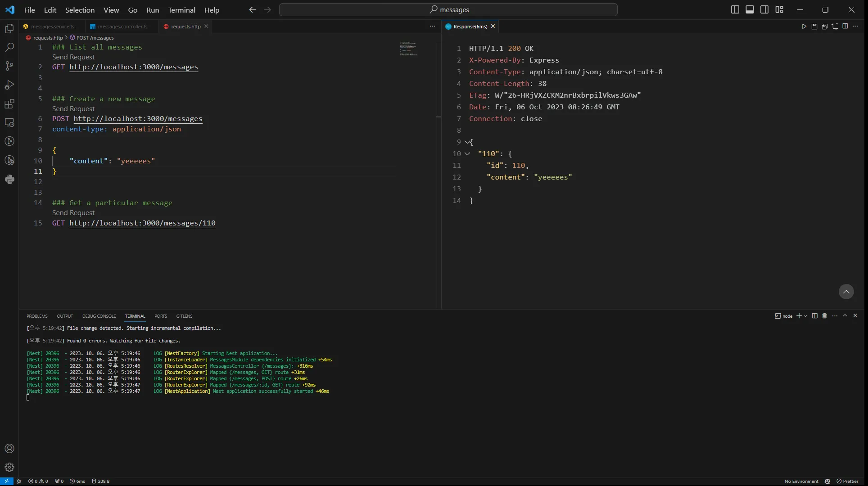868x486 pixels.
Task: Open the Source Control panel icon
Action: click(9, 66)
